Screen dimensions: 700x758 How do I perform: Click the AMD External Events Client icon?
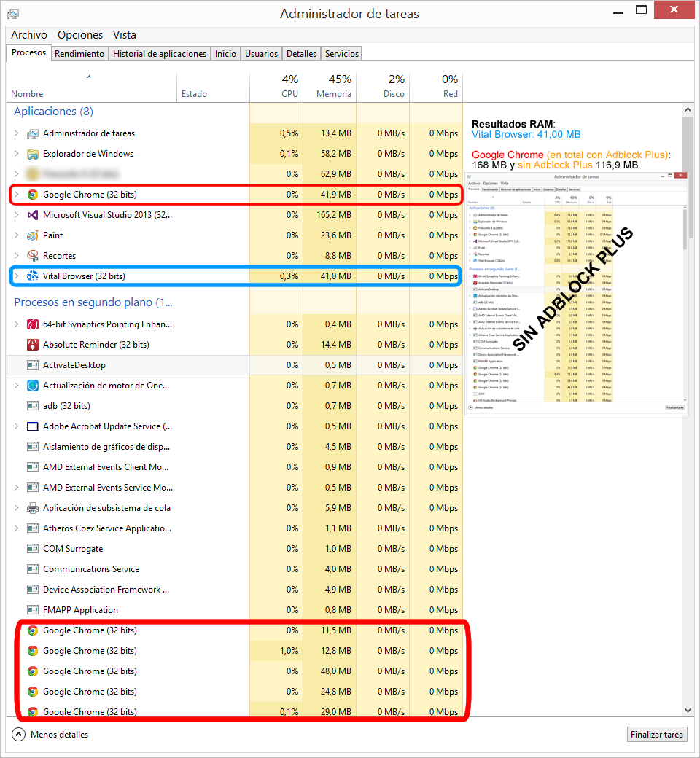tap(32, 467)
